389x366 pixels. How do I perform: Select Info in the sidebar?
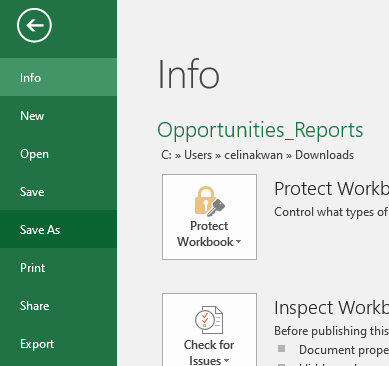(58, 77)
